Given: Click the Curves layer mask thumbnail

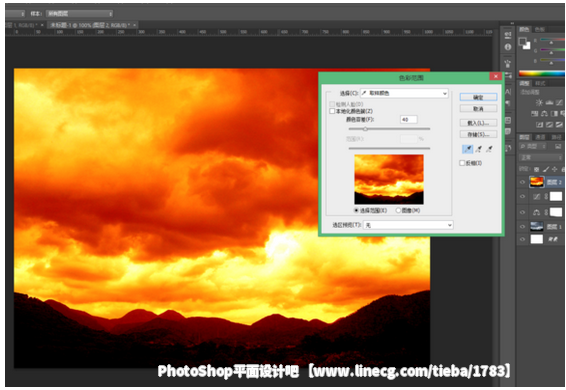Looking at the screenshot, I should [556, 196].
